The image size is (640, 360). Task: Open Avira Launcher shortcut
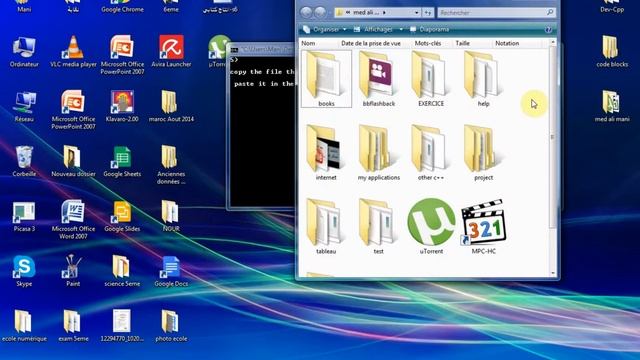click(171, 52)
